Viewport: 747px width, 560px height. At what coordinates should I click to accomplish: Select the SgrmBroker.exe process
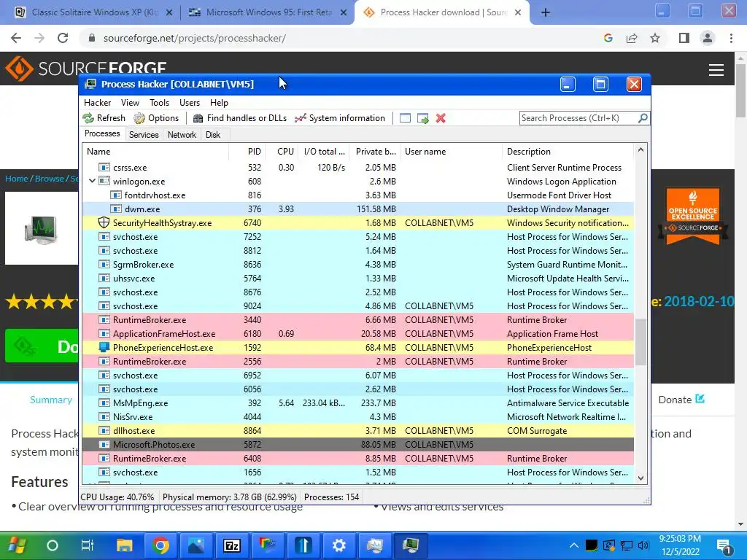[x=358, y=264]
